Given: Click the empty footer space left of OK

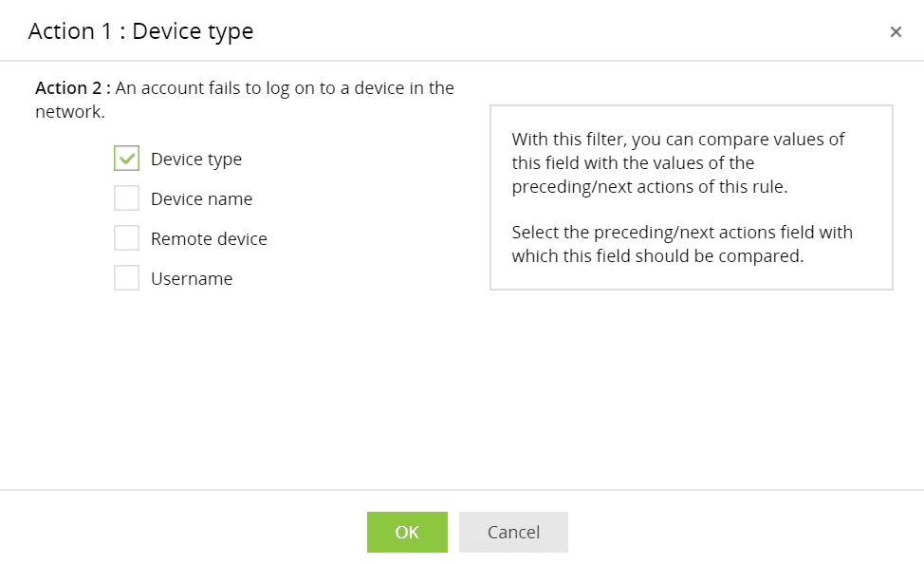Looking at the screenshot, I should pos(190,530).
